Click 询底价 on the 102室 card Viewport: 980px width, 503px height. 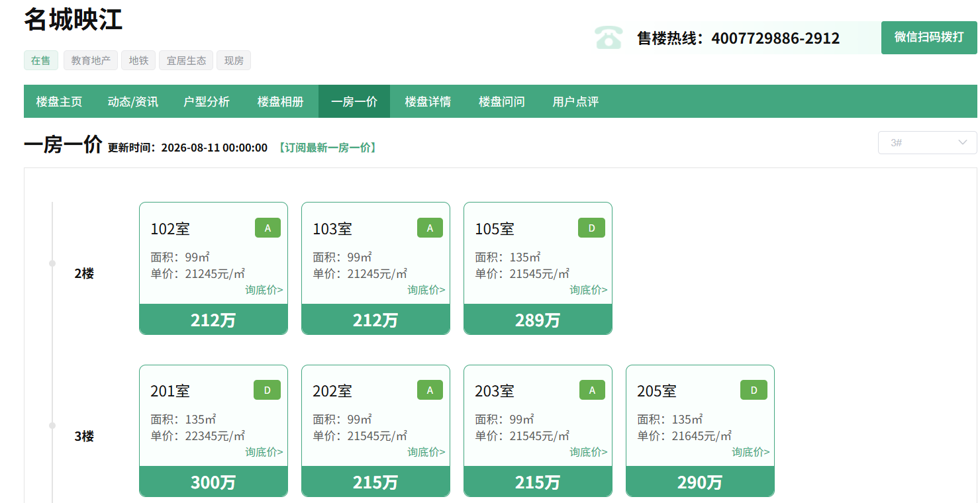click(x=264, y=290)
